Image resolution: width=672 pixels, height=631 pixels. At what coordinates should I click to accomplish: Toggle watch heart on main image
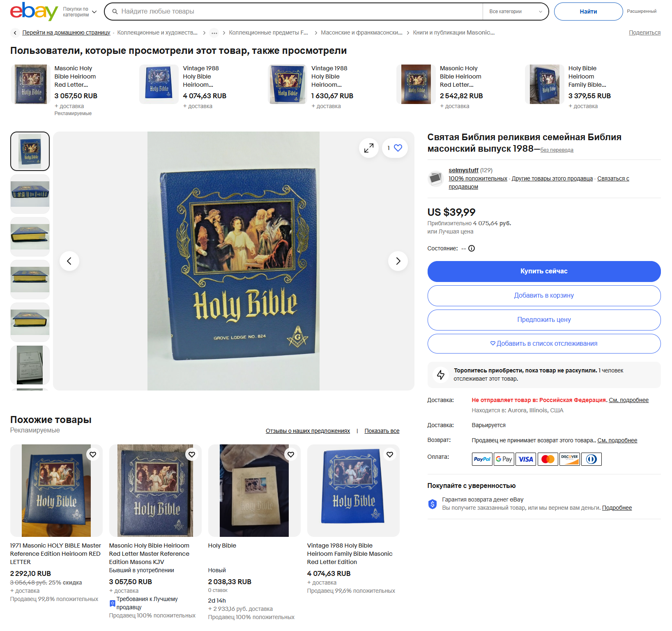[398, 148]
